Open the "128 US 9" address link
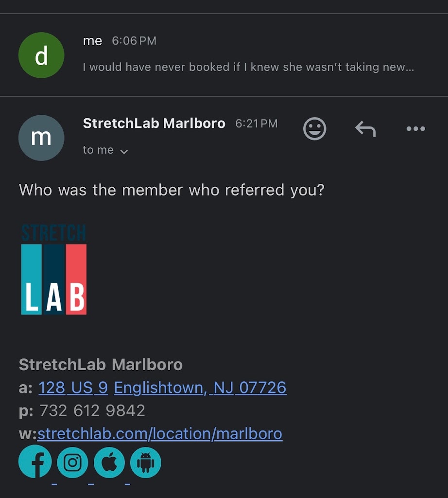 (73, 388)
